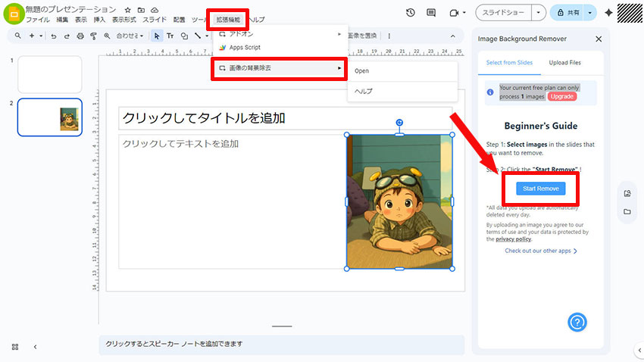Expand the share options dropdown arrow
The width and height of the screenshot is (644, 362).
pyautogui.click(x=590, y=13)
